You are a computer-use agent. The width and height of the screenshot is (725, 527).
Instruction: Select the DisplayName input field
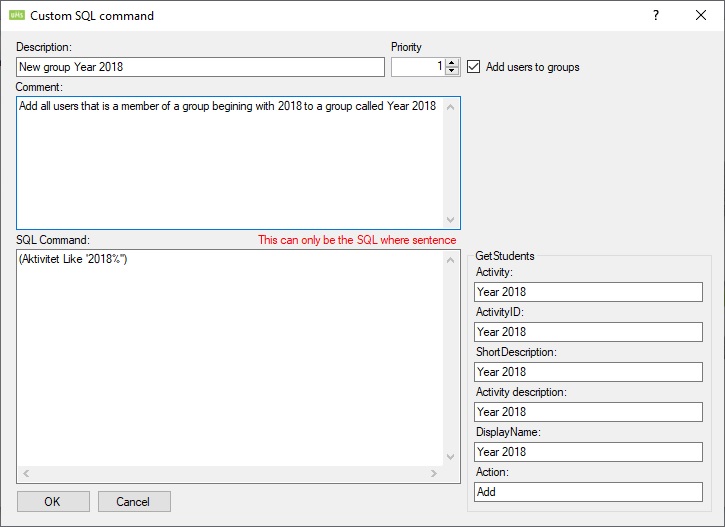pos(588,452)
